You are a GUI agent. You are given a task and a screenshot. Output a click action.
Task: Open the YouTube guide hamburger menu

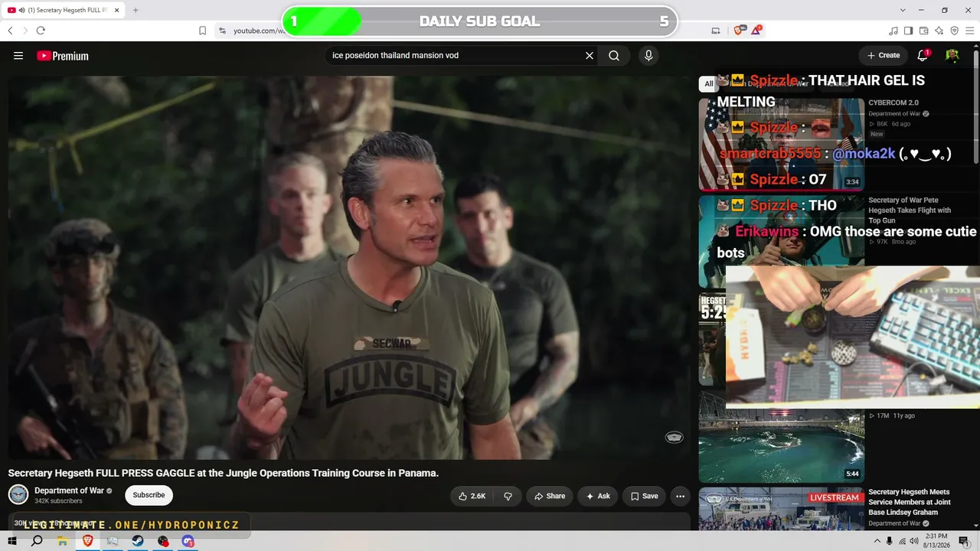pyautogui.click(x=18, y=56)
